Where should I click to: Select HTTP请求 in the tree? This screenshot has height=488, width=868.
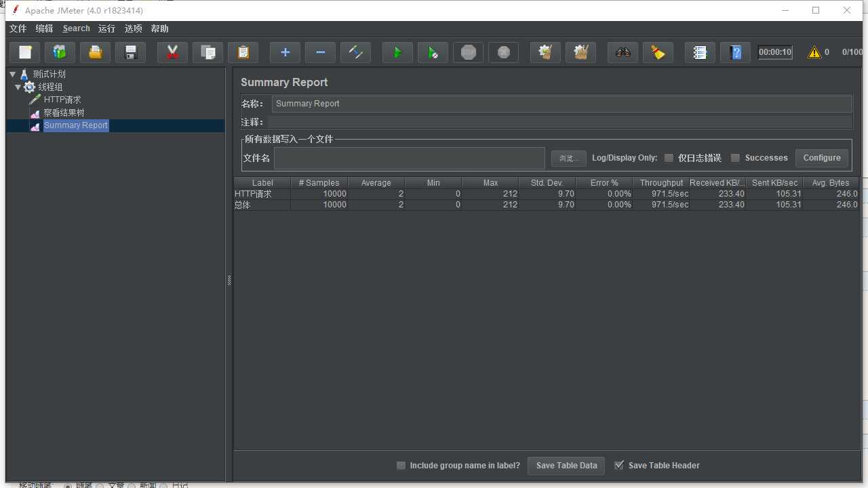tap(62, 100)
